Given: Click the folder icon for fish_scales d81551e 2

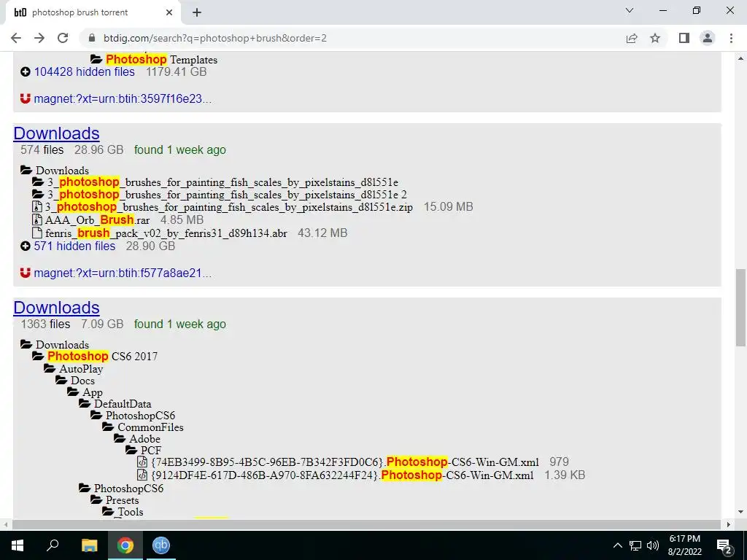Looking at the screenshot, I should (x=38, y=194).
